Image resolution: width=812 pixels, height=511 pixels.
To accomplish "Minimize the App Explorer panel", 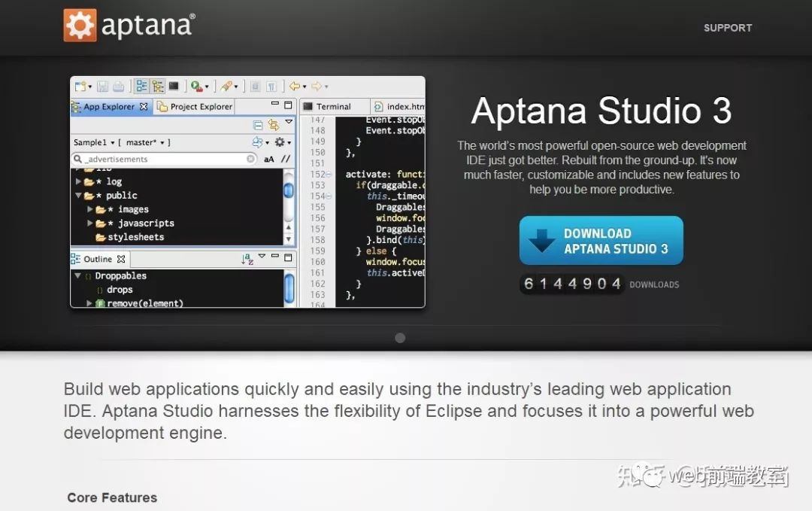I will [x=275, y=103].
